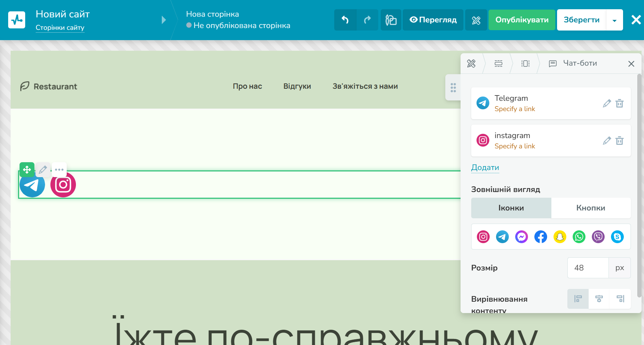Screen dimensions: 644x345
Task: Select Кнопки appearance option
Action: point(591,208)
